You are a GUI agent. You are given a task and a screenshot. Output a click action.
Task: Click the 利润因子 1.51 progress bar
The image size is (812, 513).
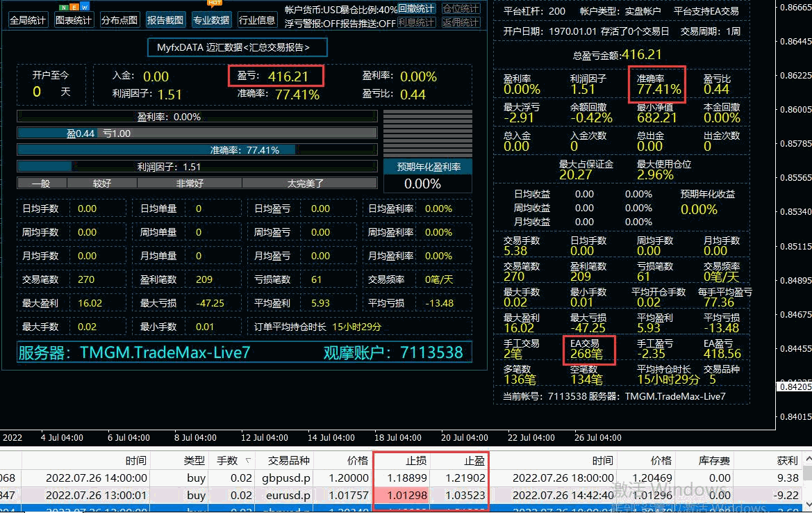coord(197,166)
